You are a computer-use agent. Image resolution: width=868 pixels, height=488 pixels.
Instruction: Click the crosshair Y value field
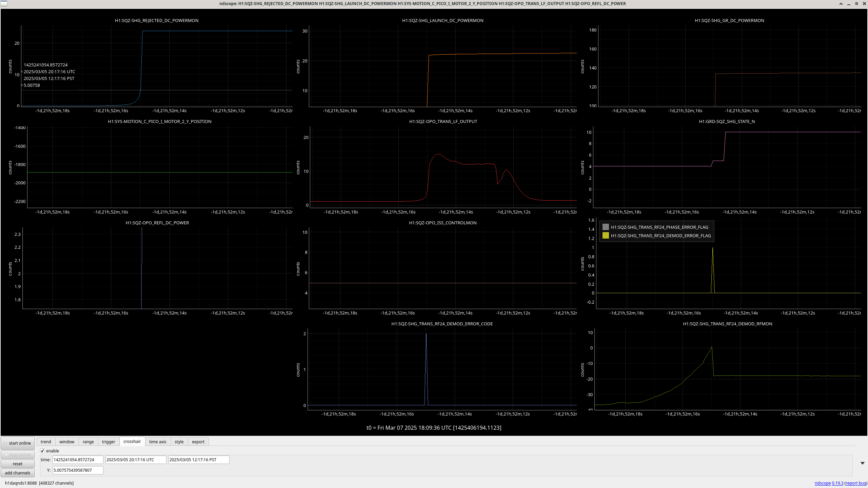coord(78,470)
